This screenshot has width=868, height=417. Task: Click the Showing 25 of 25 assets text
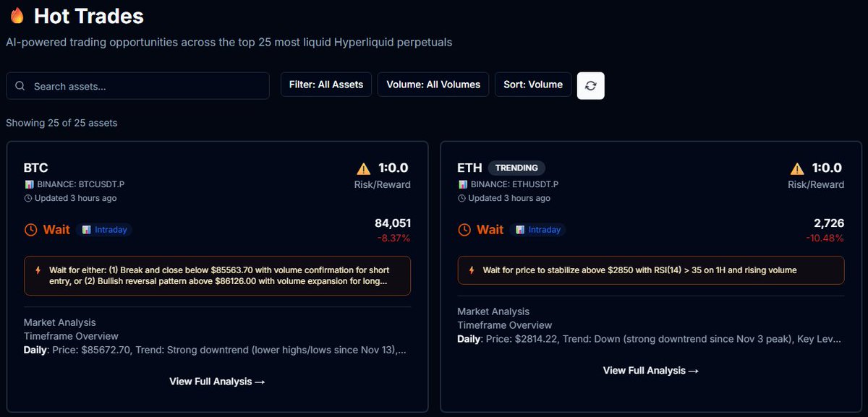tap(61, 123)
